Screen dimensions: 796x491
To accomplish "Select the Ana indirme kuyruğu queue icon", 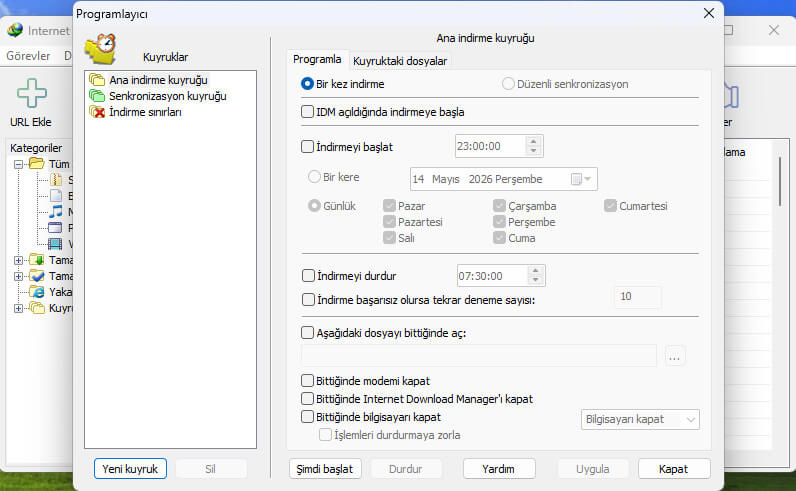I will pos(96,80).
